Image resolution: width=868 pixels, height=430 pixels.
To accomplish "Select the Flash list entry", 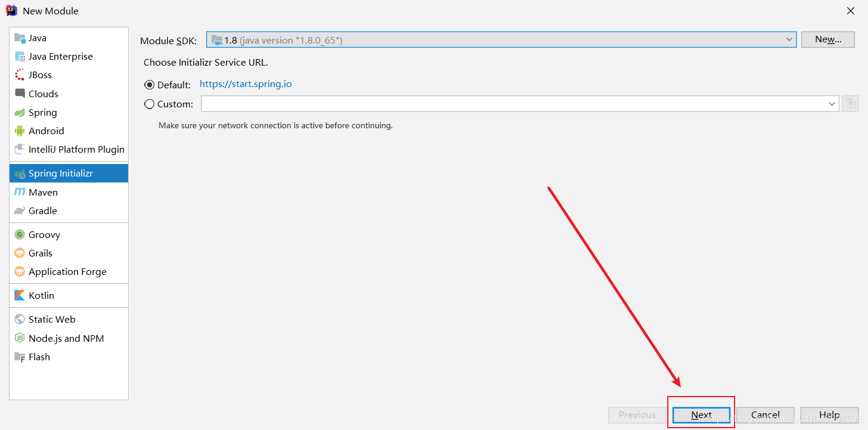I will pyautogui.click(x=69, y=357).
